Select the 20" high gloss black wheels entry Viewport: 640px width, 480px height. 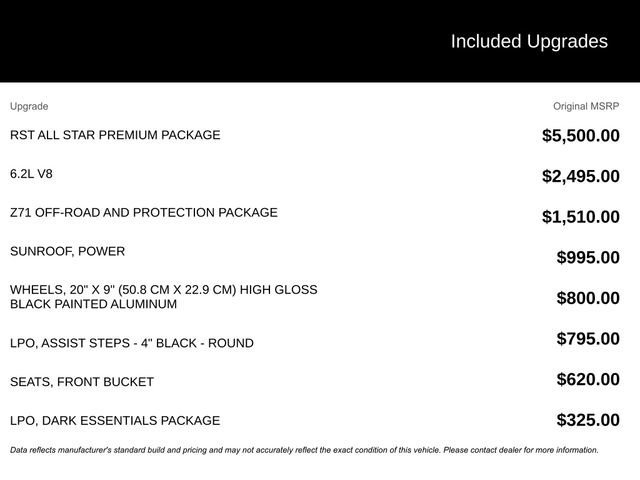[163, 297]
